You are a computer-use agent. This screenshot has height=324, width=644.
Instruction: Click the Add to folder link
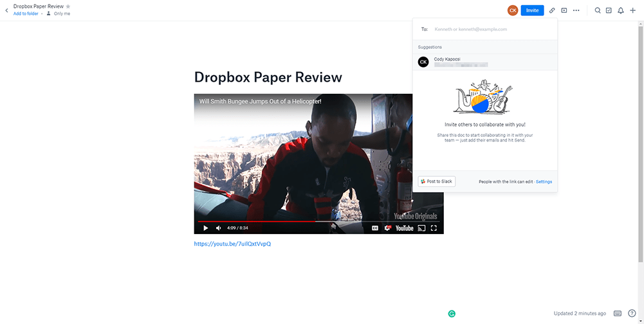26,14
